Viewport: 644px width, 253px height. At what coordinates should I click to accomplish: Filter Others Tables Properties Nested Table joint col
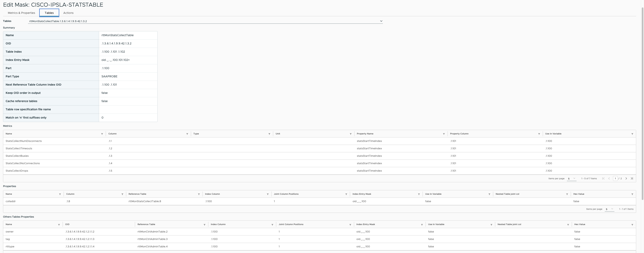568,225
